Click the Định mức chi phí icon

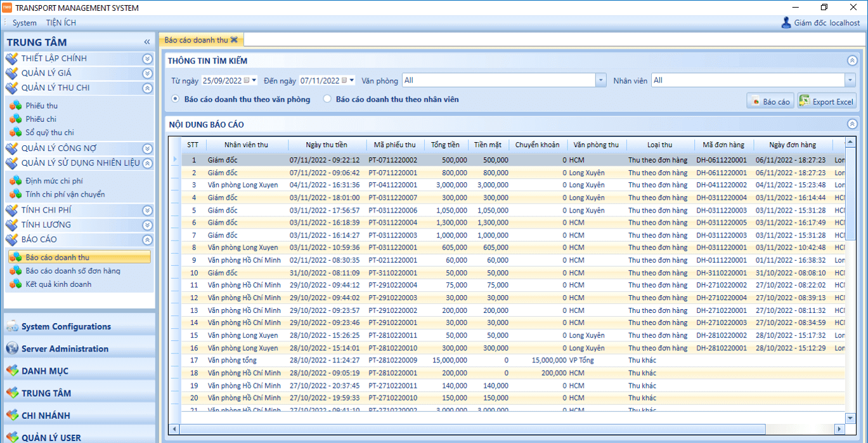pos(15,181)
